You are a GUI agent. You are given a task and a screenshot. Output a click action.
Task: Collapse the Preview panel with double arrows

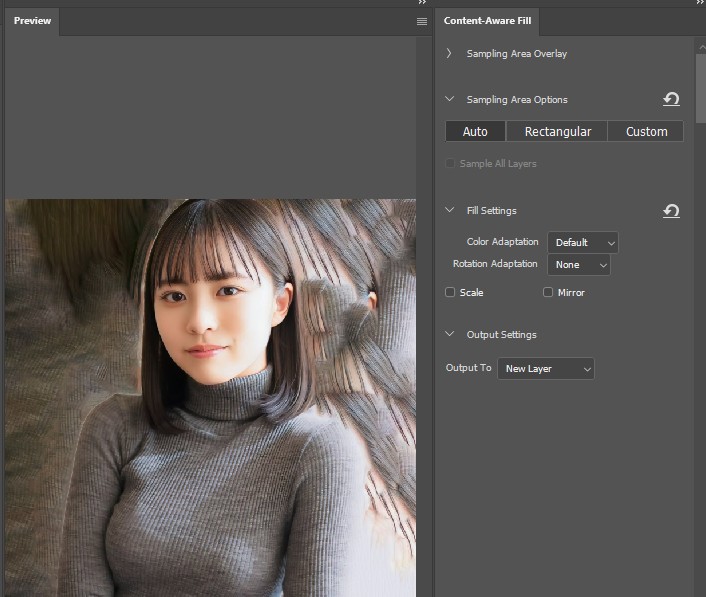tap(422, 3)
